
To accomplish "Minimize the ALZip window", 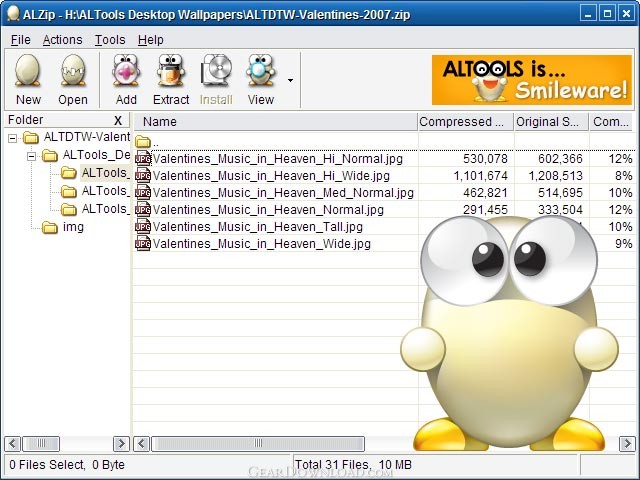I will tap(588, 14).
